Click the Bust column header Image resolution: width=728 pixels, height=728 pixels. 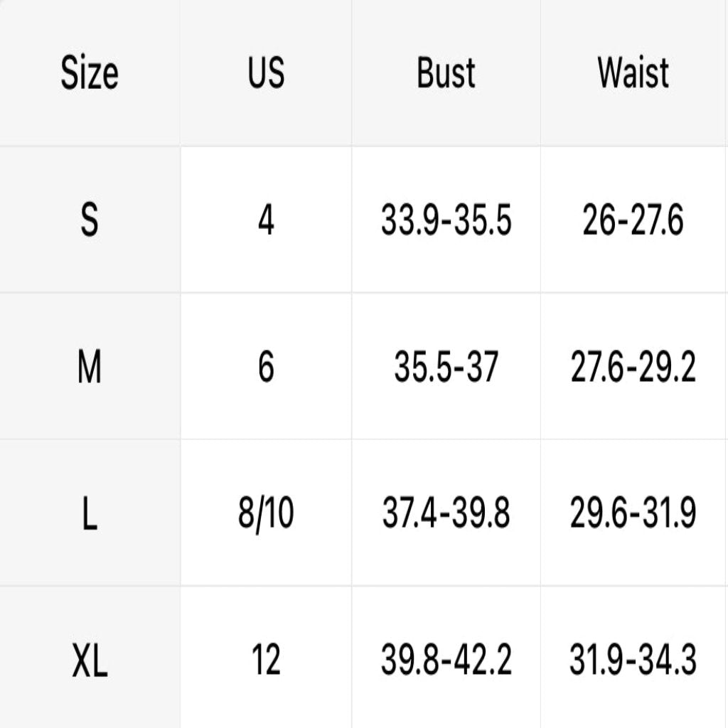pos(446,73)
